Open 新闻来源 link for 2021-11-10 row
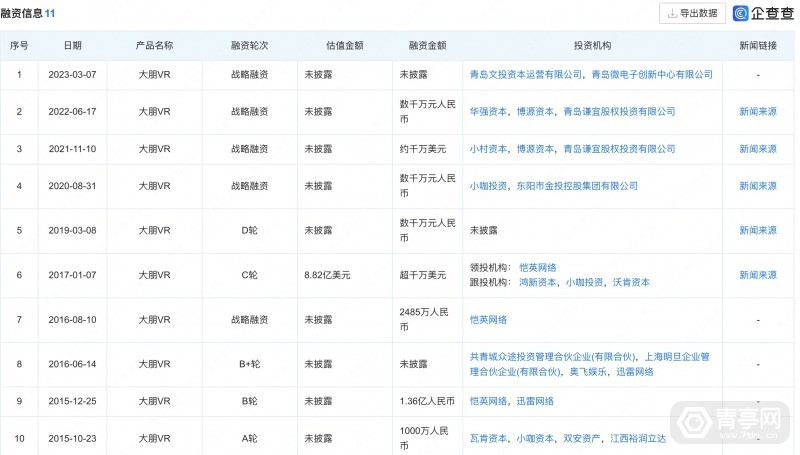The height and width of the screenshot is (455, 800). (x=758, y=149)
